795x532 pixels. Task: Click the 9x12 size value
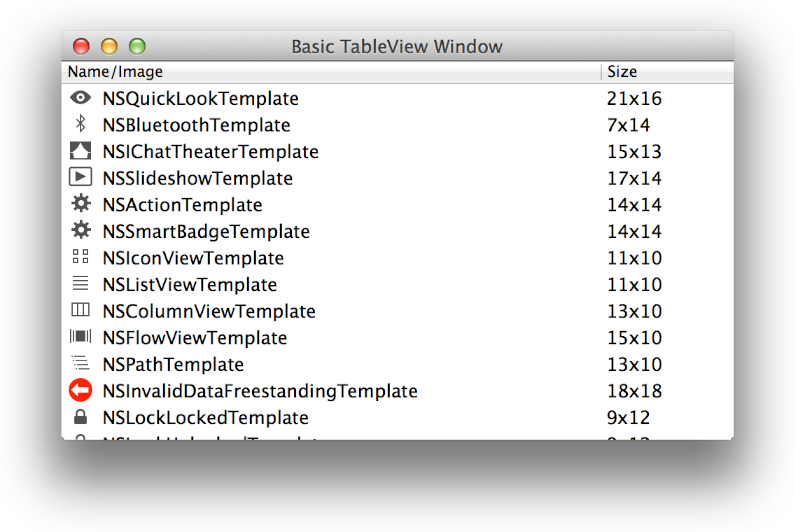click(x=628, y=418)
